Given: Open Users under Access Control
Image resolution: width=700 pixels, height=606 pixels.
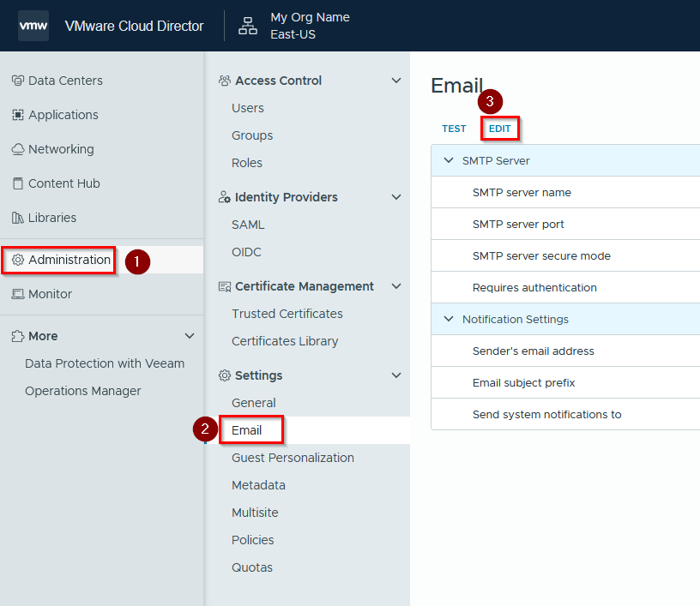Looking at the screenshot, I should point(248,108).
